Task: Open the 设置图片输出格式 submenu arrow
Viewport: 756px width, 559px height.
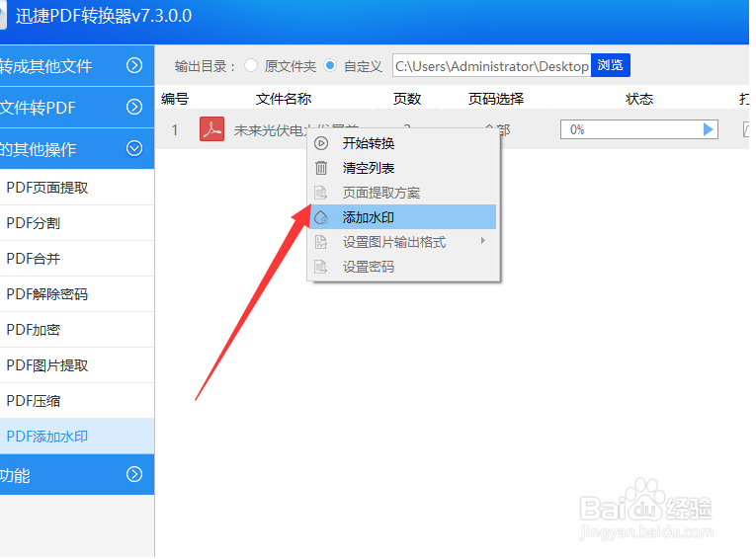Action: pyautogui.click(x=483, y=241)
